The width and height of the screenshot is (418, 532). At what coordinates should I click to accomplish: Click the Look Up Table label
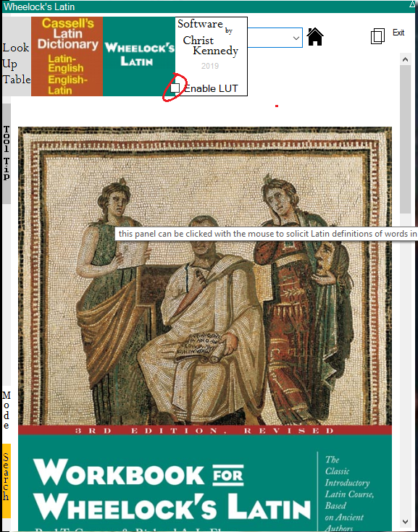click(x=17, y=64)
